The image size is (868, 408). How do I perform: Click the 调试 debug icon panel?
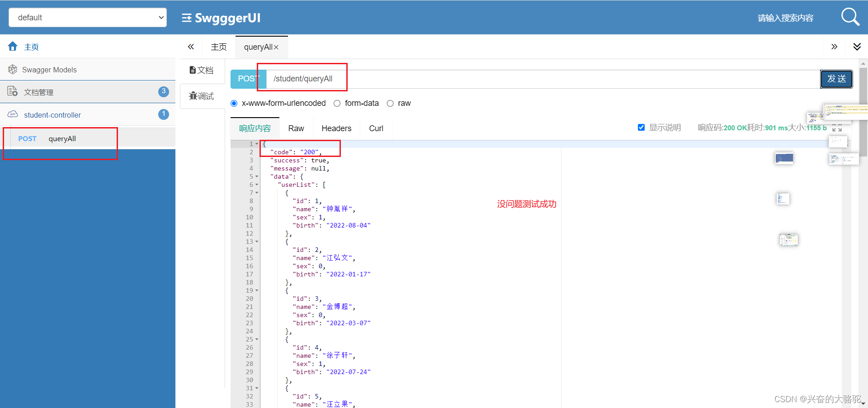point(193,96)
